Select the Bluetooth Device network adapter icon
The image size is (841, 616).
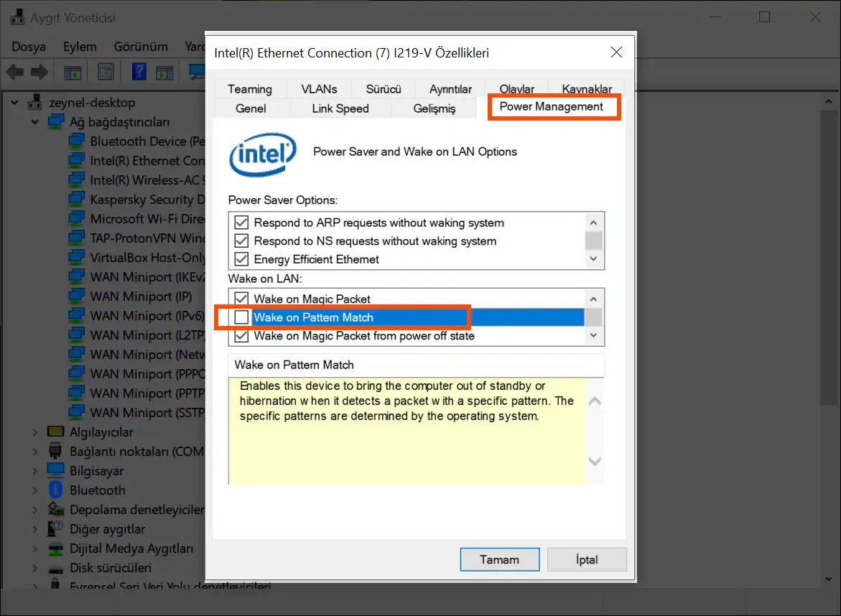[x=77, y=141]
